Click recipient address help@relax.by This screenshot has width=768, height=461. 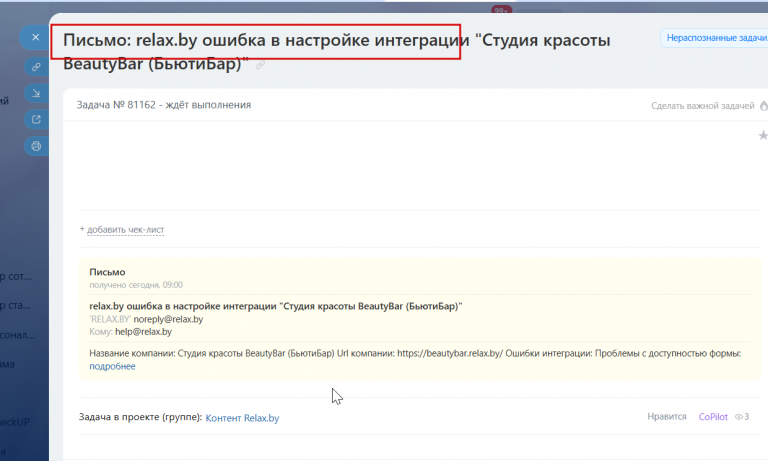click(x=144, y=332)
